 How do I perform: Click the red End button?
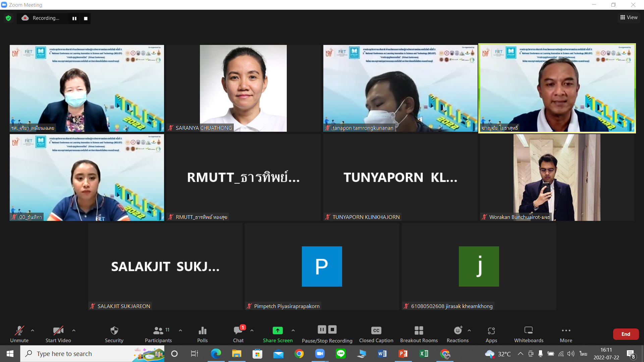[626, 334]
